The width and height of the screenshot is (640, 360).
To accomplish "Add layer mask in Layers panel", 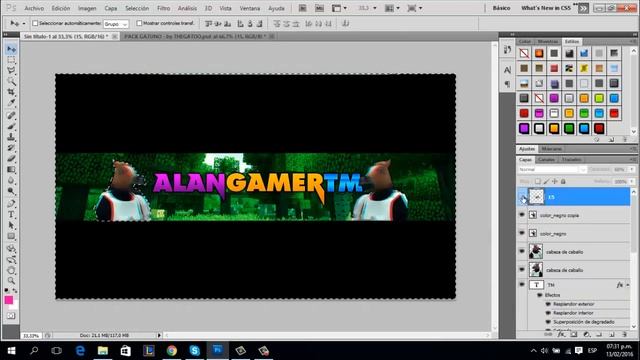I will (574, 334).
